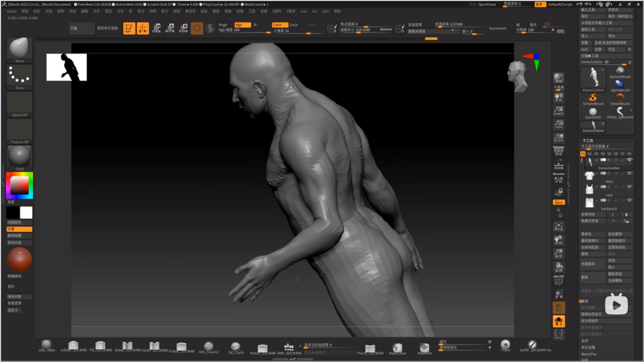The image size is (644, 362).
Task: Select the AlphaBrush tool
Action: point(620,86)
